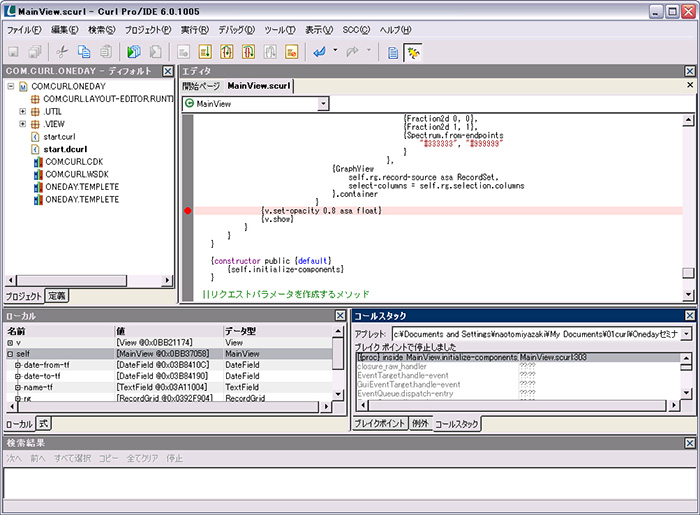This screenshot has height=515, width=700.
Task: Collapse the self variable in ローカル panel
Action: (11, 354)
